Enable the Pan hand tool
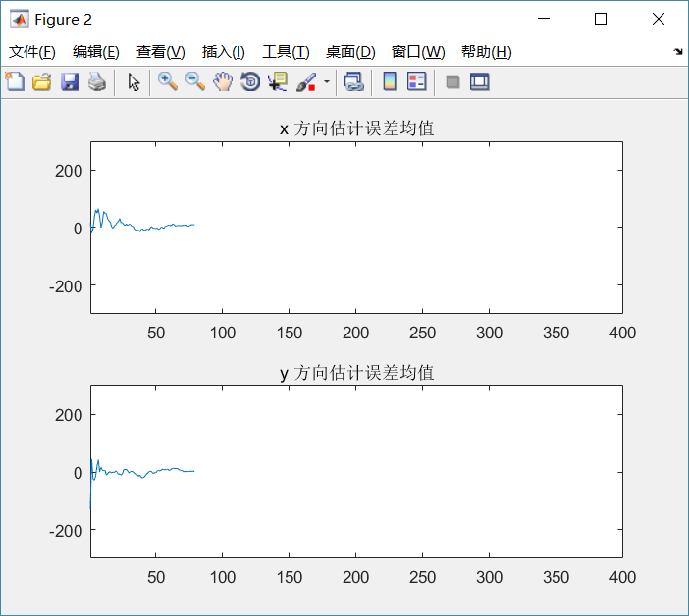Viewport: 689px width, 616px height. 223,81
